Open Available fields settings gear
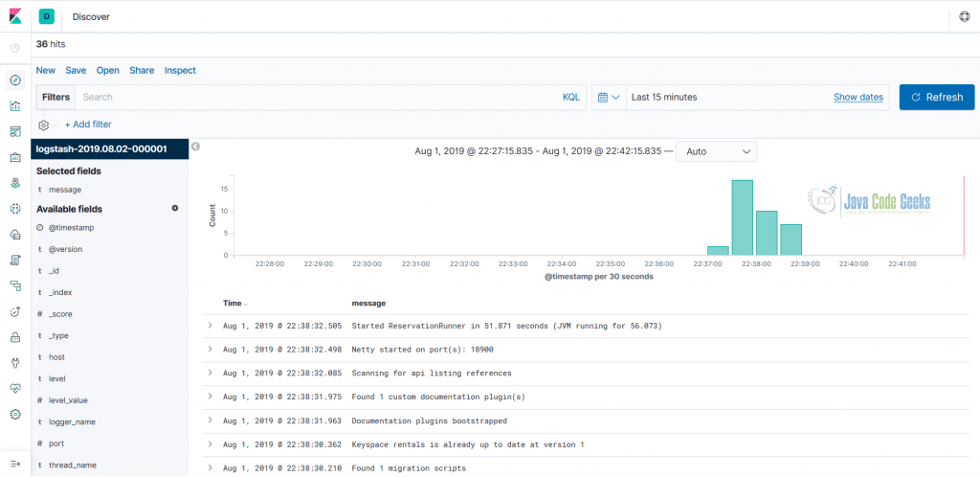The width and height of the screenshot is (980, 477). click(175, 208)
